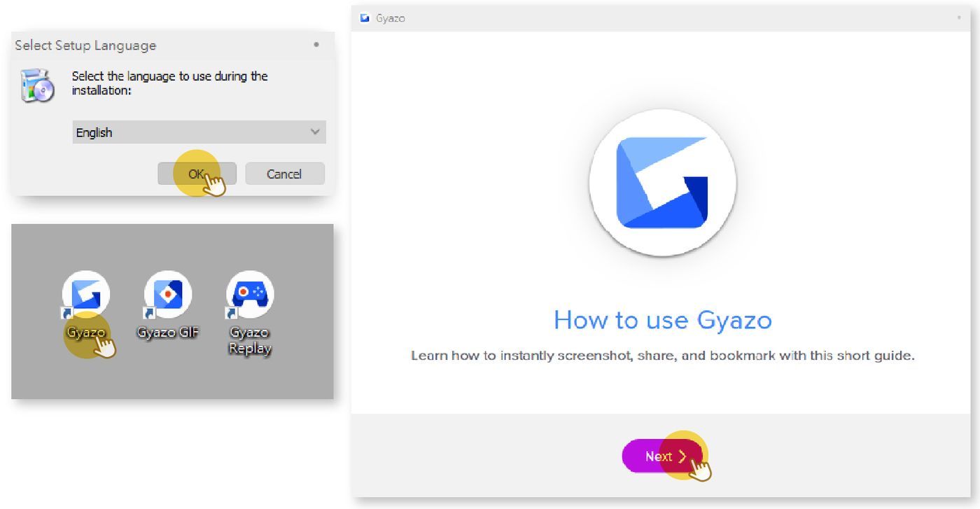This screenshot has width=980, height=509.
Task: Cancel the Select Setup Language dialog
Action: click(285, 174)
